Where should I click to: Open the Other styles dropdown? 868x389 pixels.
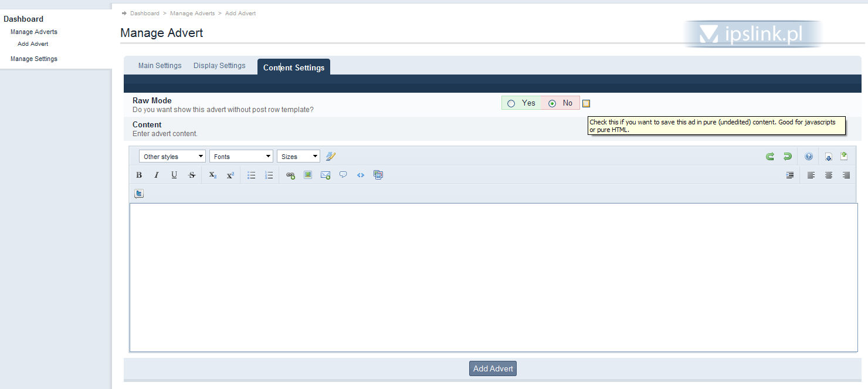(172, 157)
